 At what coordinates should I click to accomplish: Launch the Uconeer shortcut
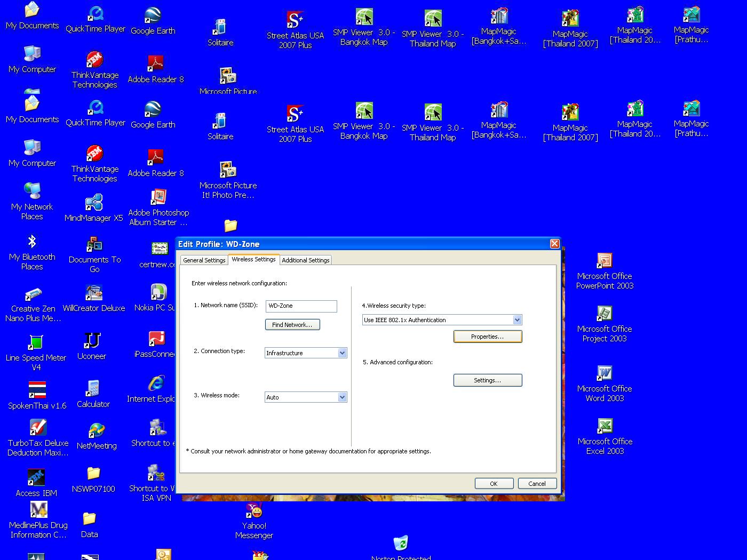[x=92, y=346]
